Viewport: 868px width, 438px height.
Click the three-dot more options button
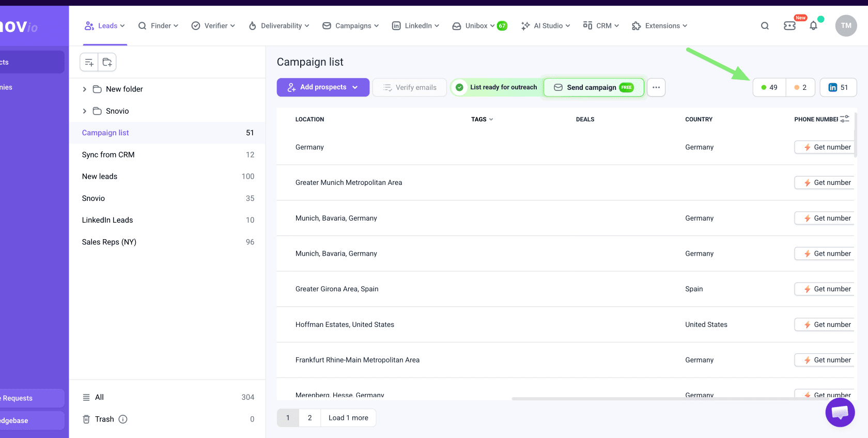click(x=656, y=87)
